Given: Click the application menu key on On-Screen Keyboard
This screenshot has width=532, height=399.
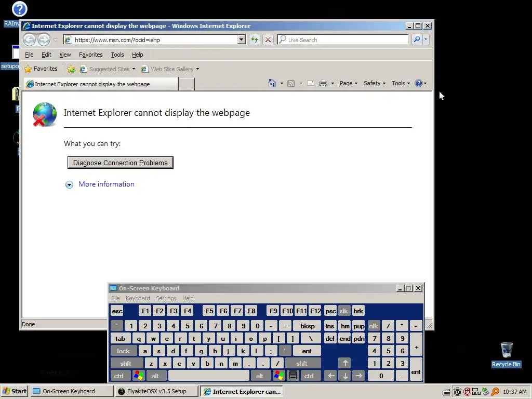Looking at the screenshot, I should 293,376.
